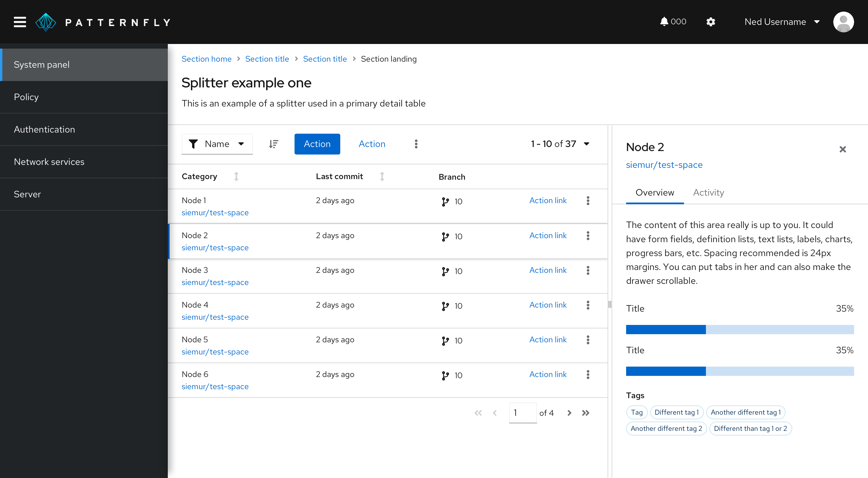868x478 pixels.
Task: Click the kebab menu icon on Node 6 row
Action: 589,374
